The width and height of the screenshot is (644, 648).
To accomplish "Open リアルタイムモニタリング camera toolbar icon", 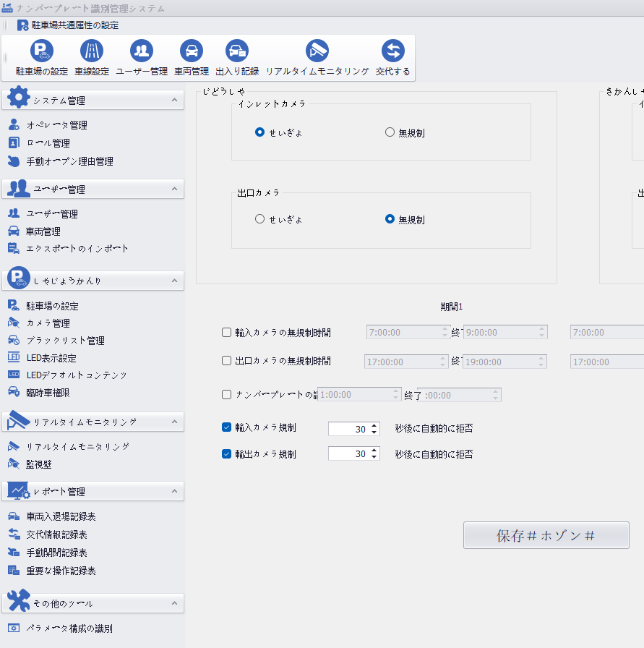I will pyautogui.click(x=317, y=51).
